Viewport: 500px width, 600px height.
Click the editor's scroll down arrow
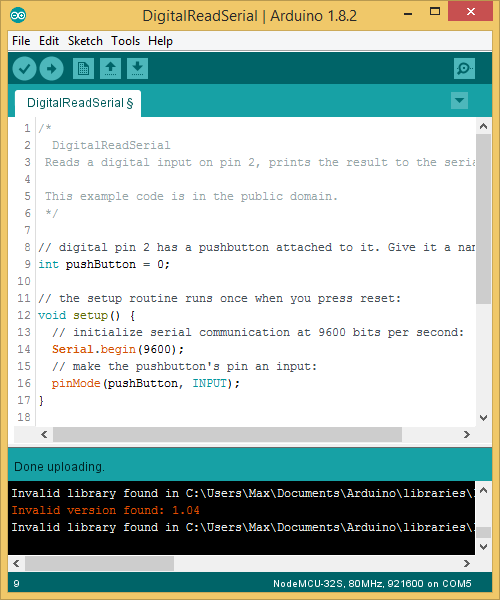[484, 418]
